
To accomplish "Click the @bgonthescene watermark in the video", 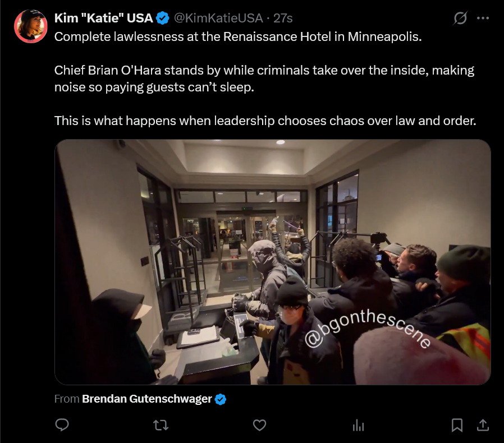I will [367, 329].
